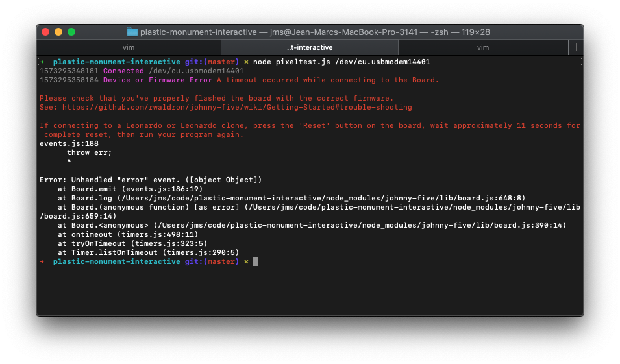
Task: Click the cursor block at the bottom prompt
Action: [255, 261]
